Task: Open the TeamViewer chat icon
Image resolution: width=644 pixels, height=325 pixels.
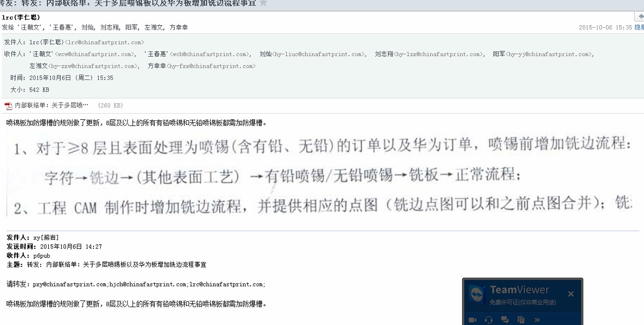Action: point(505,320)
